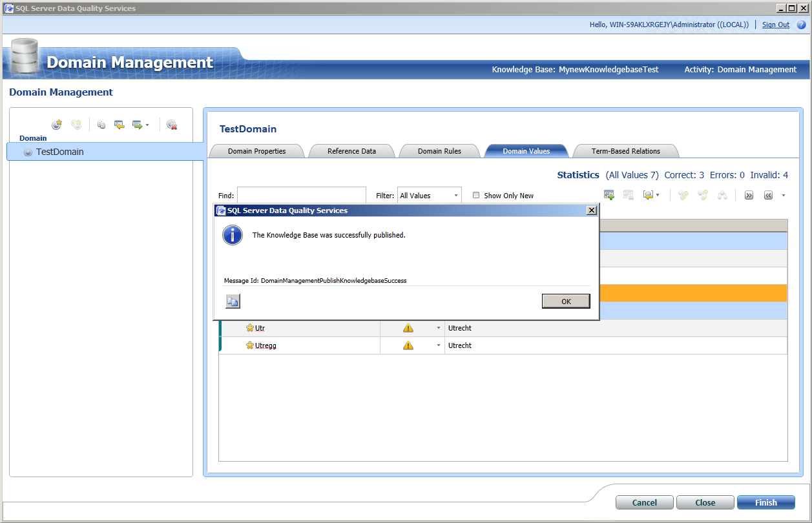Viewport: 812px width, 523px height.
Task: Click the orange highlighted row in values table
Action: click(x=693, y=293)
